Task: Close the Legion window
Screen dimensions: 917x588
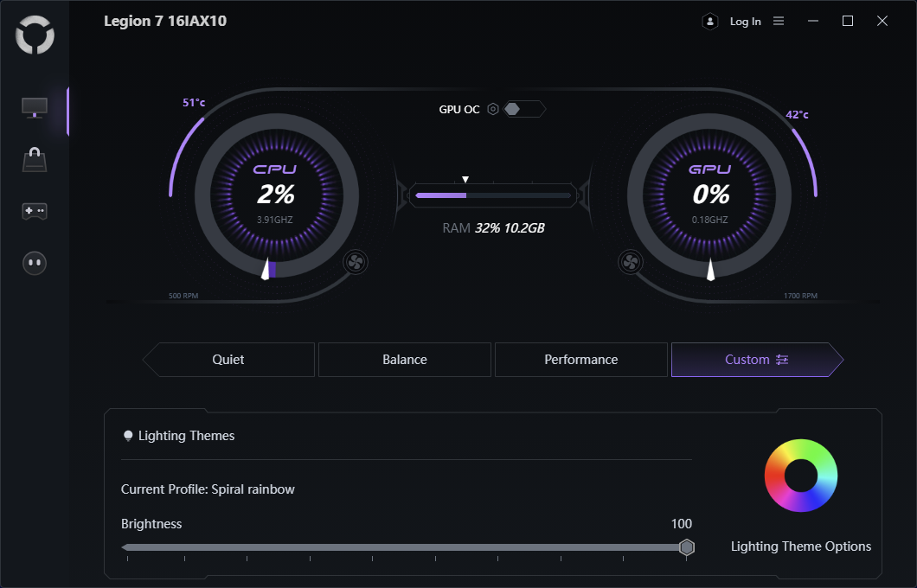Action: [882, 21]
